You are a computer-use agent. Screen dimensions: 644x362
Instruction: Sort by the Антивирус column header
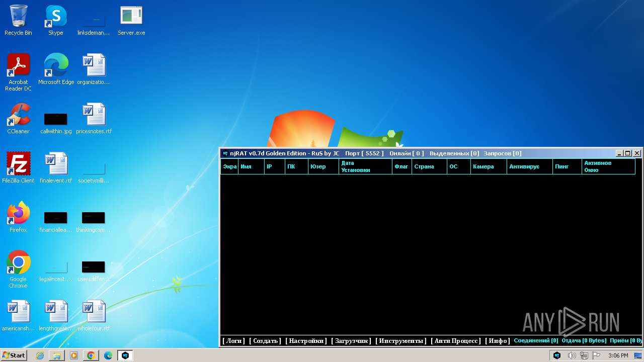pos(529,166)
